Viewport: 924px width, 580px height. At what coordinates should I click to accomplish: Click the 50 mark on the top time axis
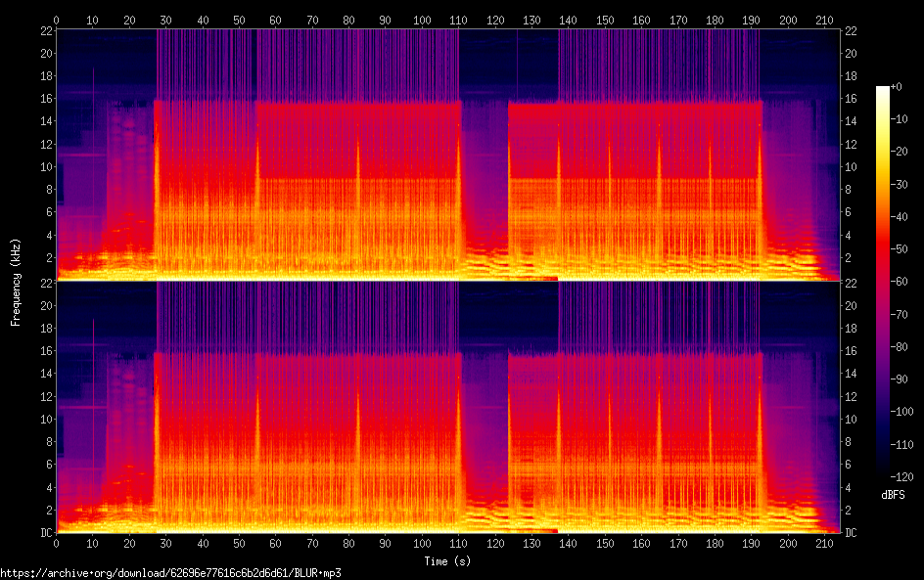239,20
